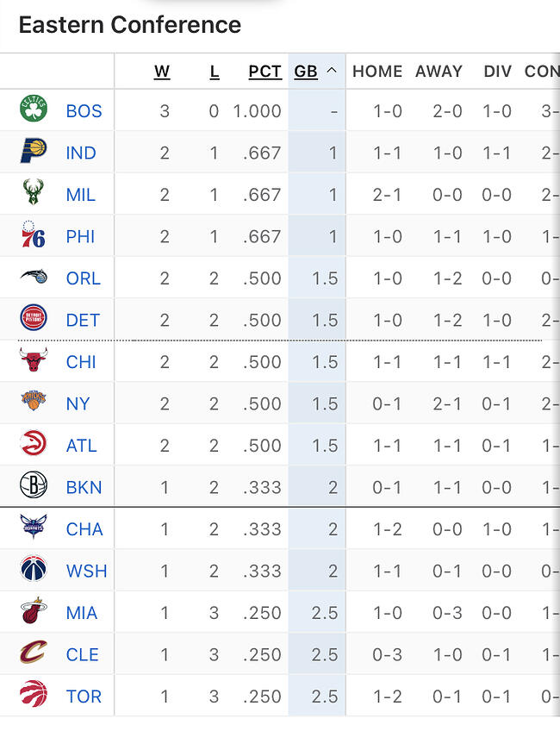Sort standings by PCT column header

pos(264,72)
